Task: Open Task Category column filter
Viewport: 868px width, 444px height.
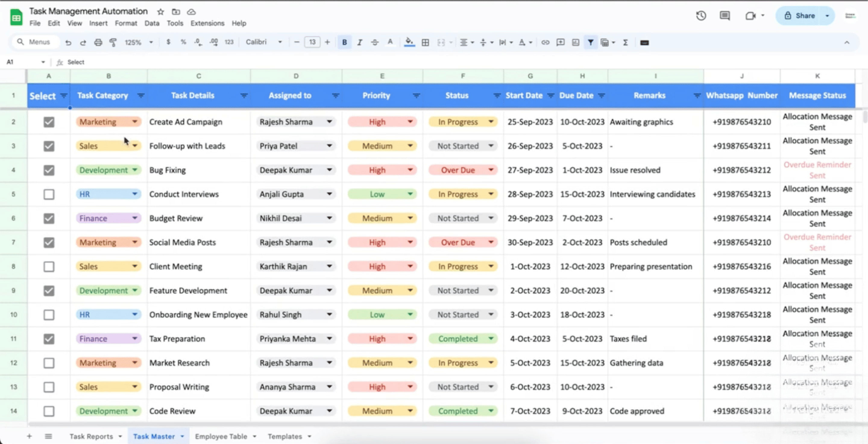Action: pyautogui.click(x=141, y=96)
